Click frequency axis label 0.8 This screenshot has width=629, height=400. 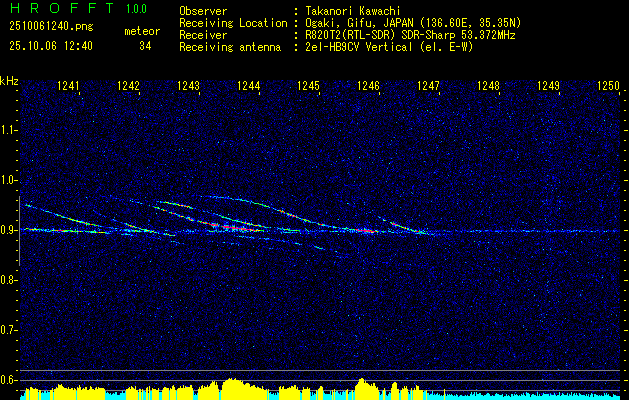[x=8, y=280]
